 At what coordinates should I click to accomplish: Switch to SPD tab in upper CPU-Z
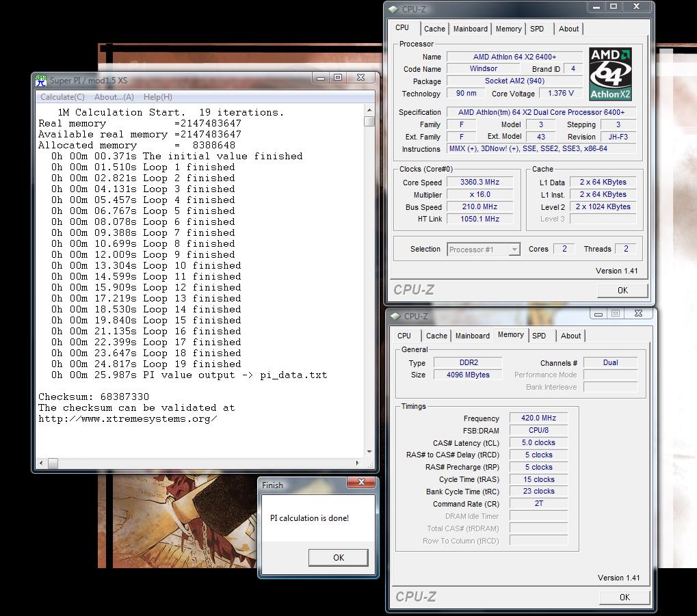[x=537, y=29]
